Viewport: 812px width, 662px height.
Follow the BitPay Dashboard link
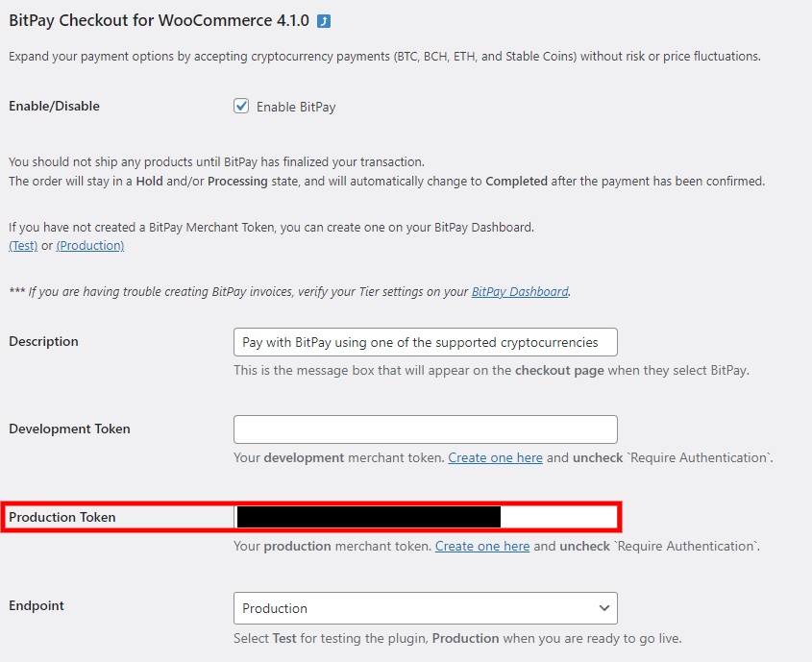coord(520,291)
